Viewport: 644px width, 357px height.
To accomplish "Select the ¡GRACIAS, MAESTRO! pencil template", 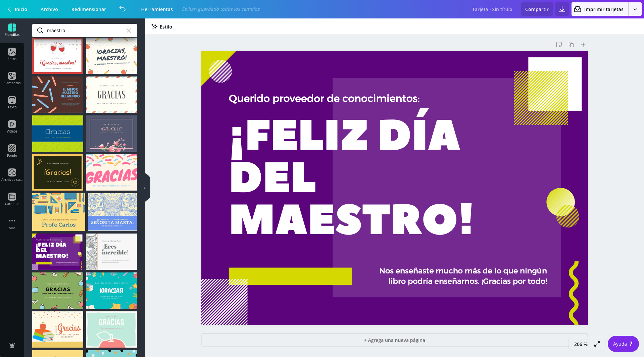I will pyautogui.click(x=111, y=56).
